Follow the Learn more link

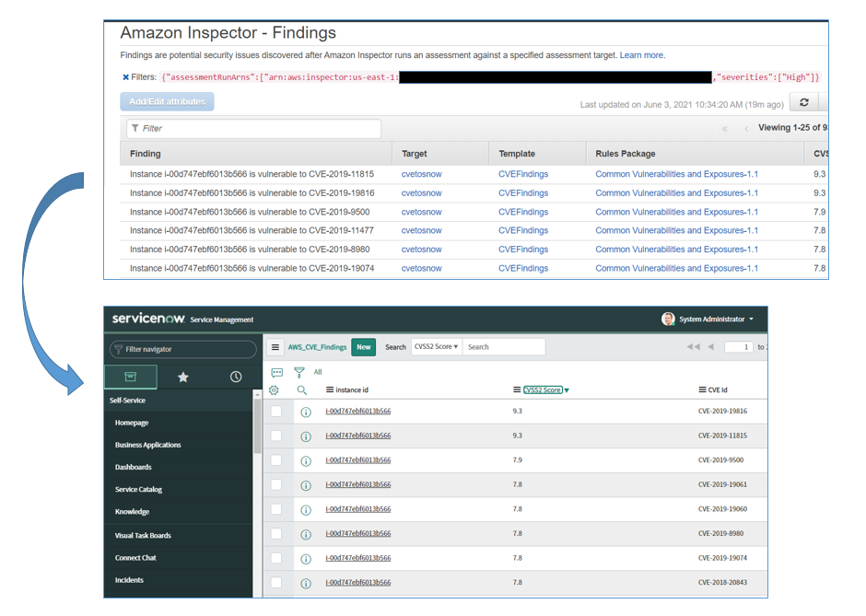(x=641, y=55)
